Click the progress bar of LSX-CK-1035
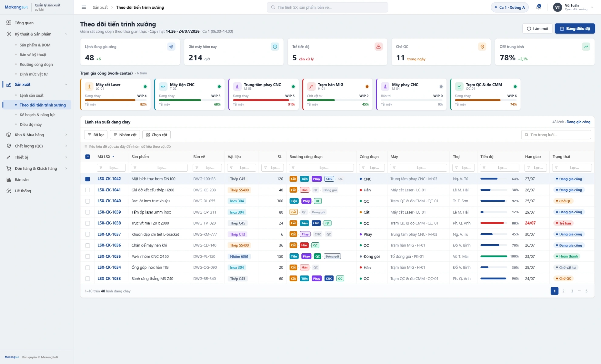The width and height of the screenshot is (601, 364). pos(494,256)
